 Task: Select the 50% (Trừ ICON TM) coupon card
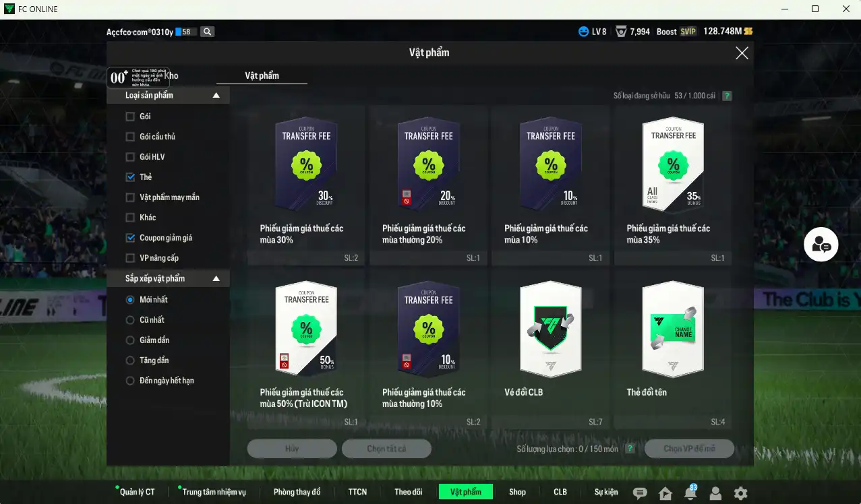pyautogui.click(x=306, y=349)
